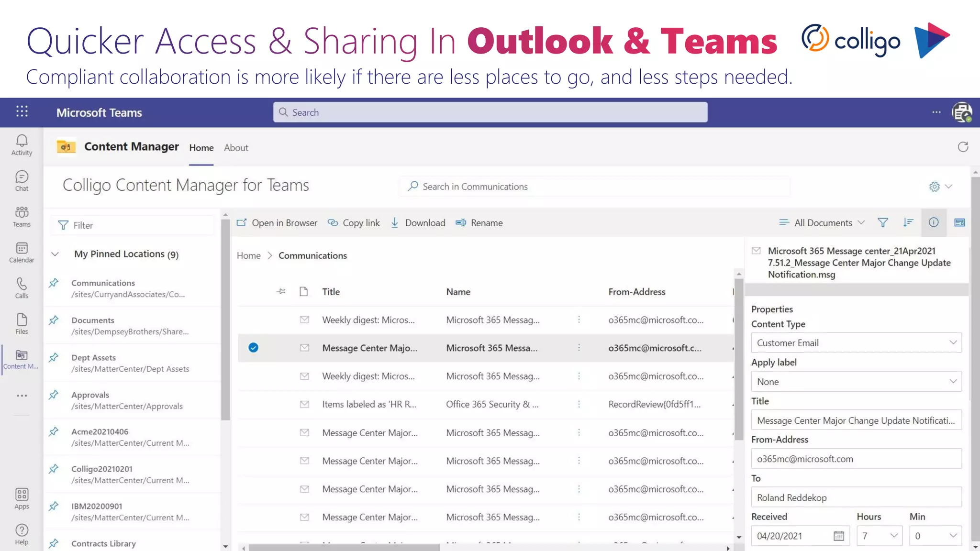Toggle the preview pane layout icon
The width and height of the screenshot is (980, 551).
click(x=959, y=222)
